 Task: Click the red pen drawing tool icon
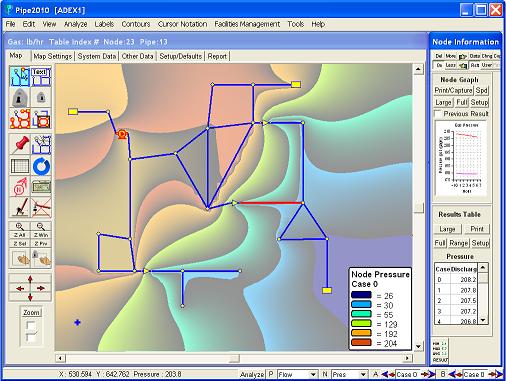[x=20, y=207]
